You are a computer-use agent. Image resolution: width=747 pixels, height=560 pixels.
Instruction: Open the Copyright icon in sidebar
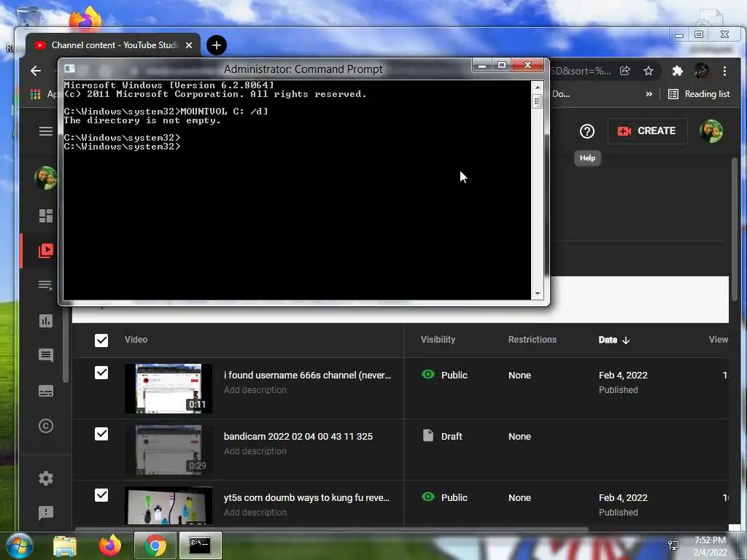click(46, 426)
